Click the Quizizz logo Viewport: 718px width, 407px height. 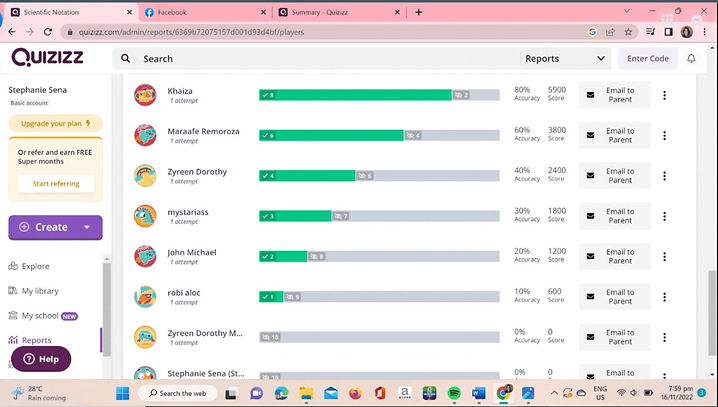[x=47, y=58]
